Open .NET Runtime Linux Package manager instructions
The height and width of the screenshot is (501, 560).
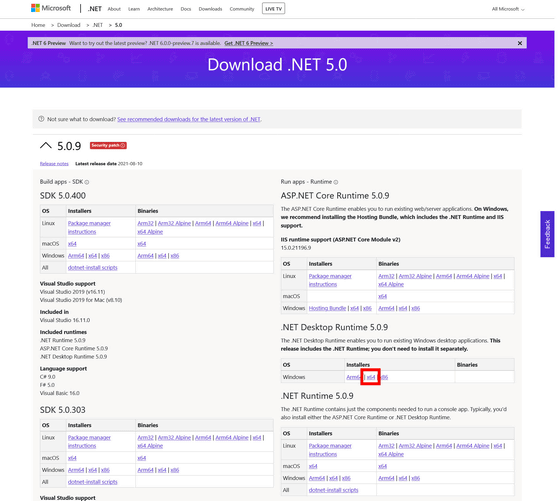click(330, 450)
